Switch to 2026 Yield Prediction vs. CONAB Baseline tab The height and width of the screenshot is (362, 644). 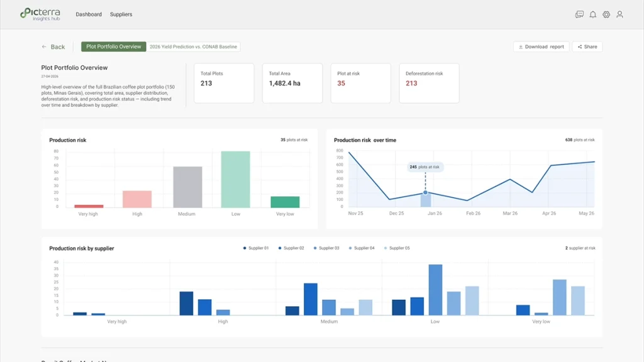(x=194, y=47)
